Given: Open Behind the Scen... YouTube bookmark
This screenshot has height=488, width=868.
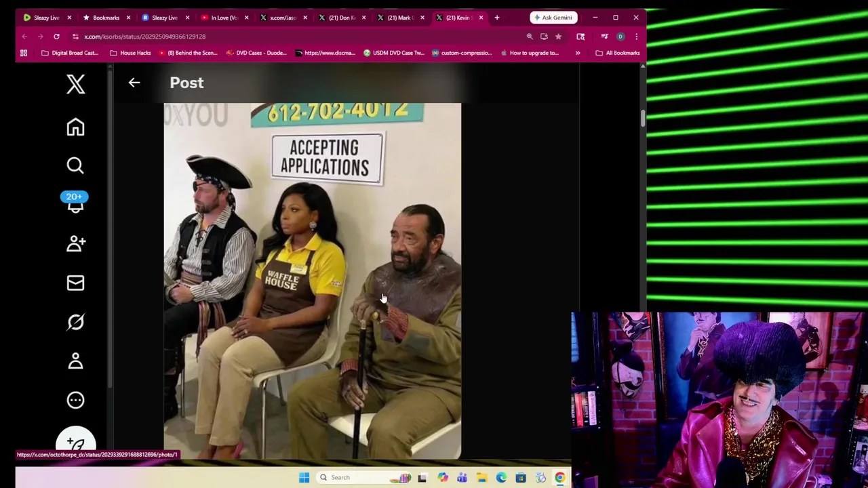Looking at the screenshot, I should [x=188, y=53].
